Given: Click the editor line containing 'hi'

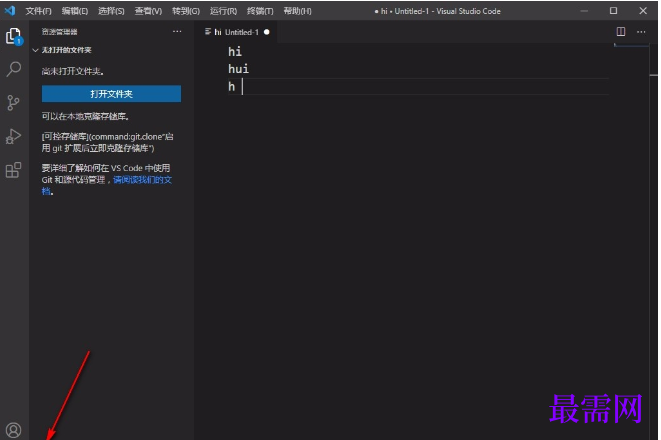Looking at the screenshot, I should tap(235, 52).
